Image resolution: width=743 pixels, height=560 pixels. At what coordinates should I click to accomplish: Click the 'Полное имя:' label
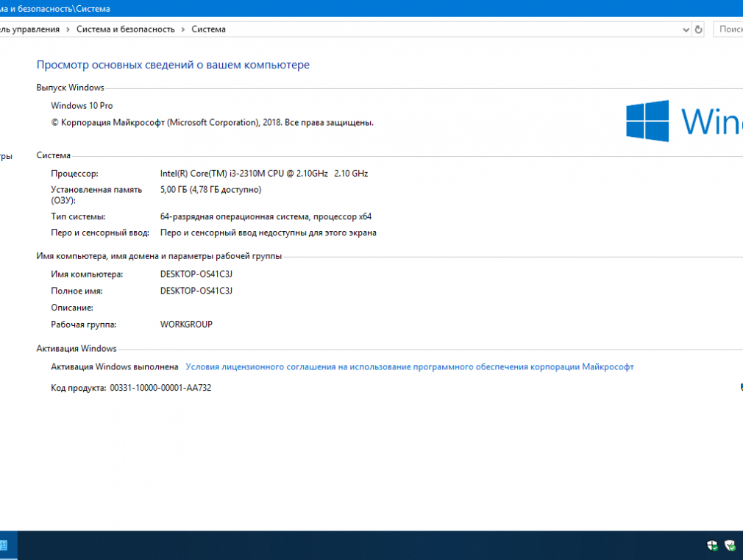(x=77, y=291)
